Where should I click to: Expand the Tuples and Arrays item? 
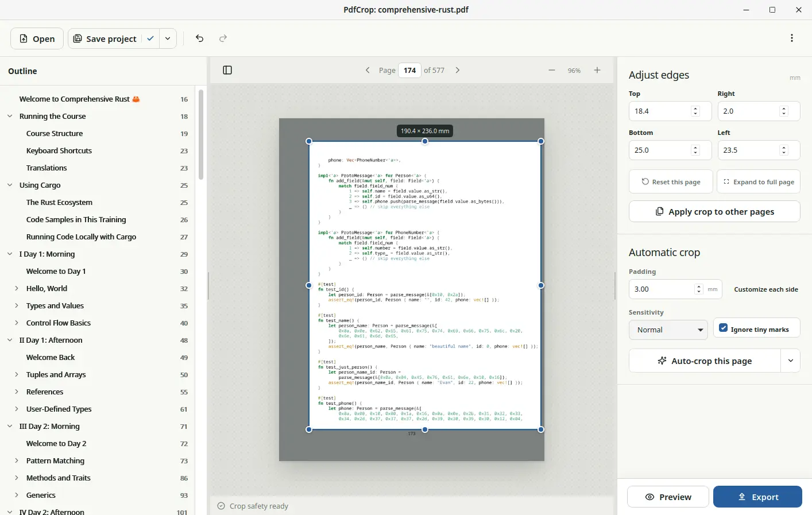tap(17, 374)
